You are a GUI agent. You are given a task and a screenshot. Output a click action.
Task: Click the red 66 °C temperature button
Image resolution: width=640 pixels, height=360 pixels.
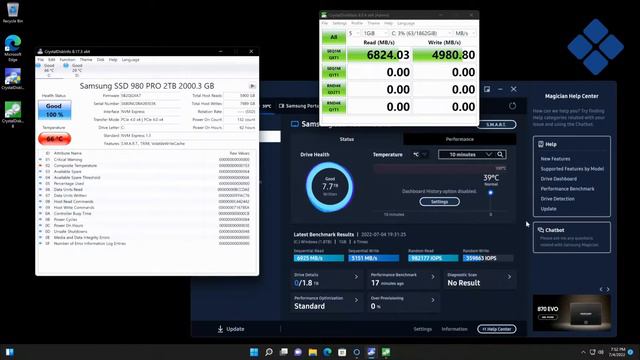[54, 139]
